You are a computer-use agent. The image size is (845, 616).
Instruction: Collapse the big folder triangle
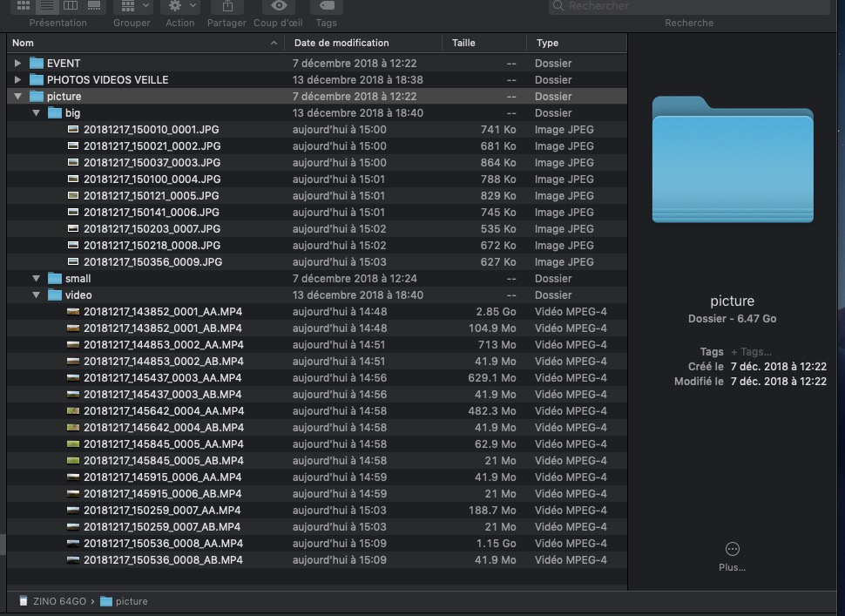coord(36,113)
